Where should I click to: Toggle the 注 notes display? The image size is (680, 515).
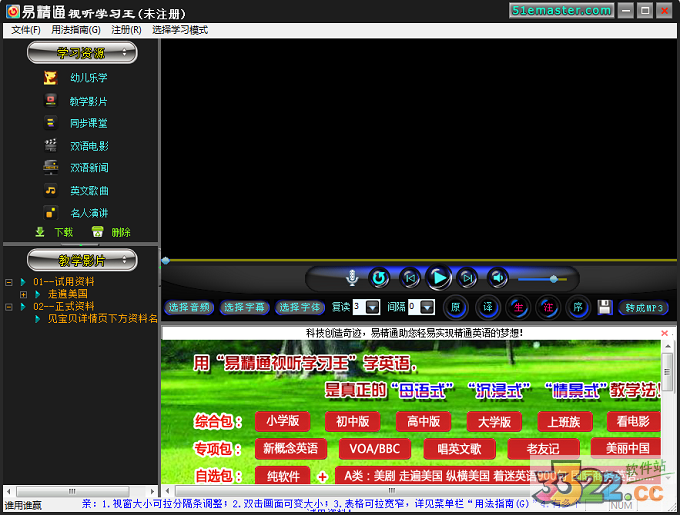tap(548, 307)
